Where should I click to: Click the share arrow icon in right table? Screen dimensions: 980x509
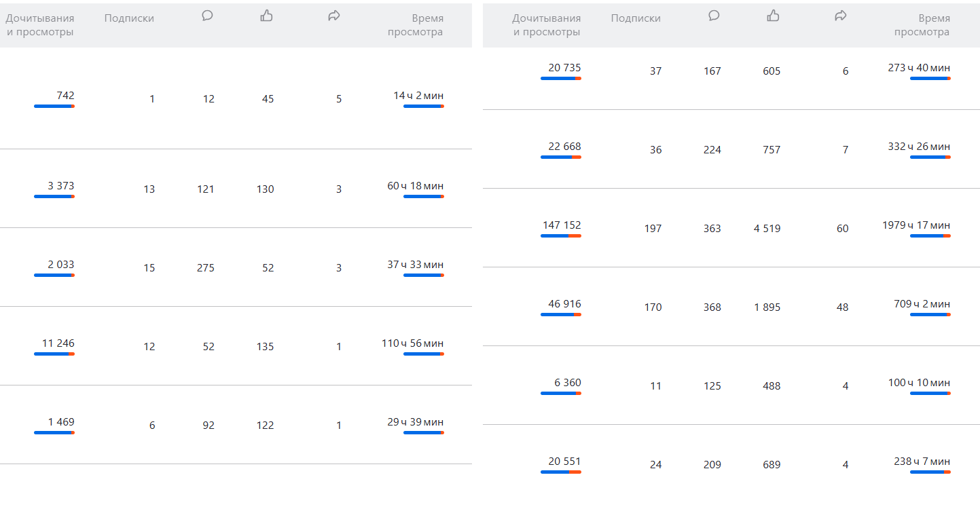coord(840,16)
